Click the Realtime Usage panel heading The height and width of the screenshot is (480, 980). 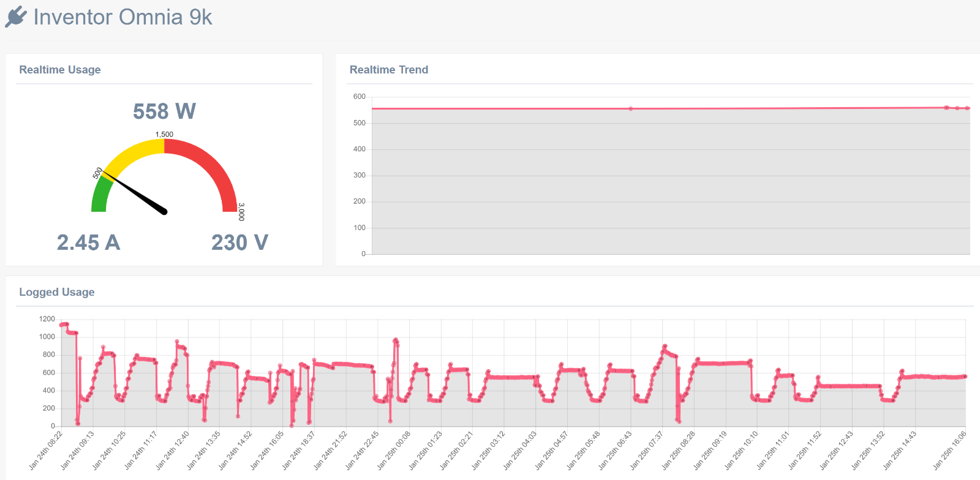click(x=60, y=70)
